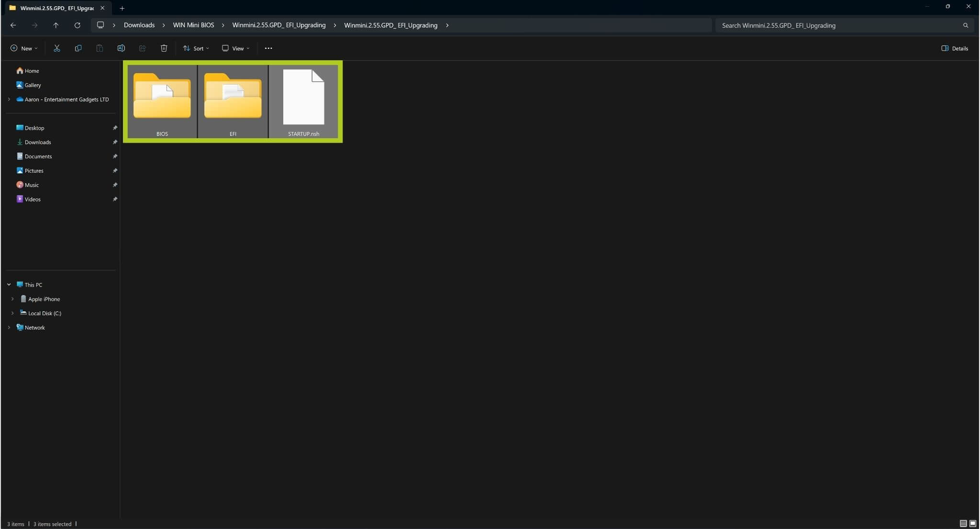
Task: Copy the selected items
Action: click(x=78, y=48)
